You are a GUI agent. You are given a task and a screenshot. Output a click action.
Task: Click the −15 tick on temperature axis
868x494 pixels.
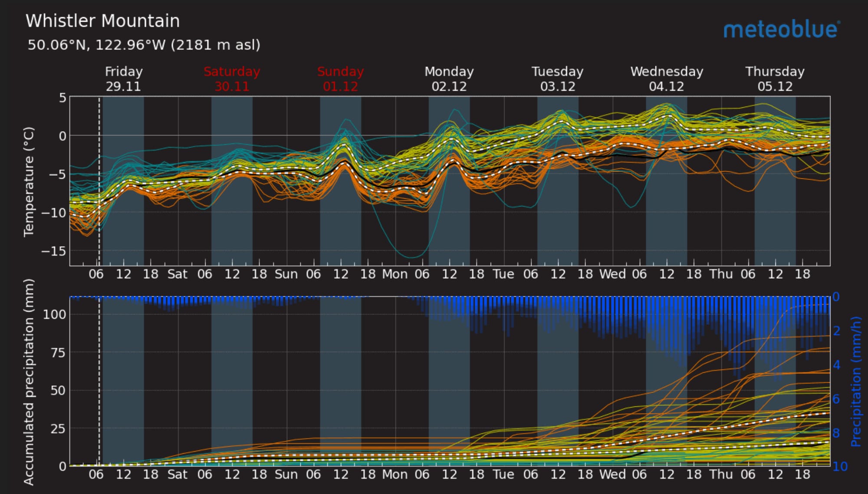click(x=54, y=251)
